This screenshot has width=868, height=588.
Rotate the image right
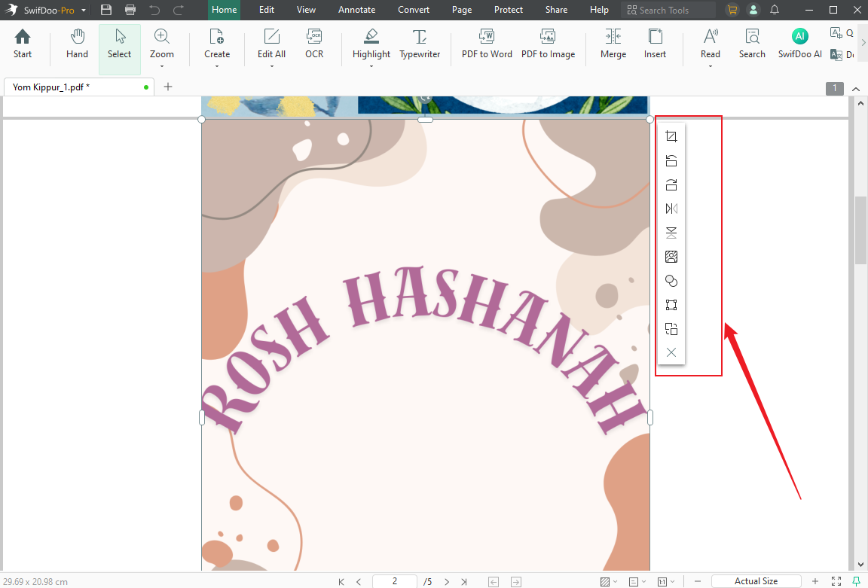(x=671, y=184)
